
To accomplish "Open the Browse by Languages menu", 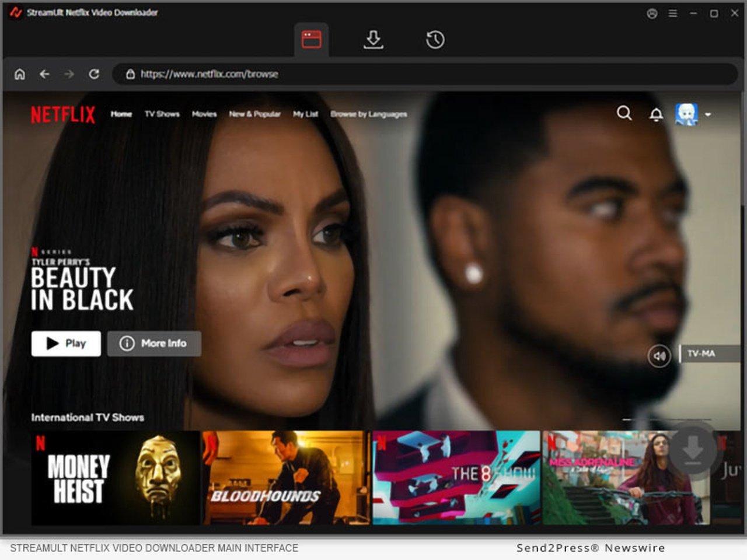I will pyautogui.click(x=369, y=114).
